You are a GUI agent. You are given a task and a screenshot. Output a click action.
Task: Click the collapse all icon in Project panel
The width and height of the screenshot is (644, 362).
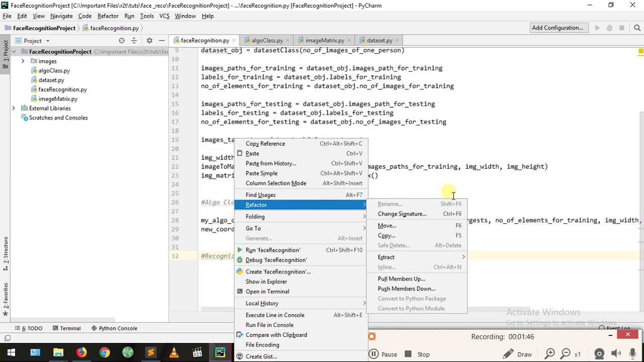click(x=134, y=40)
